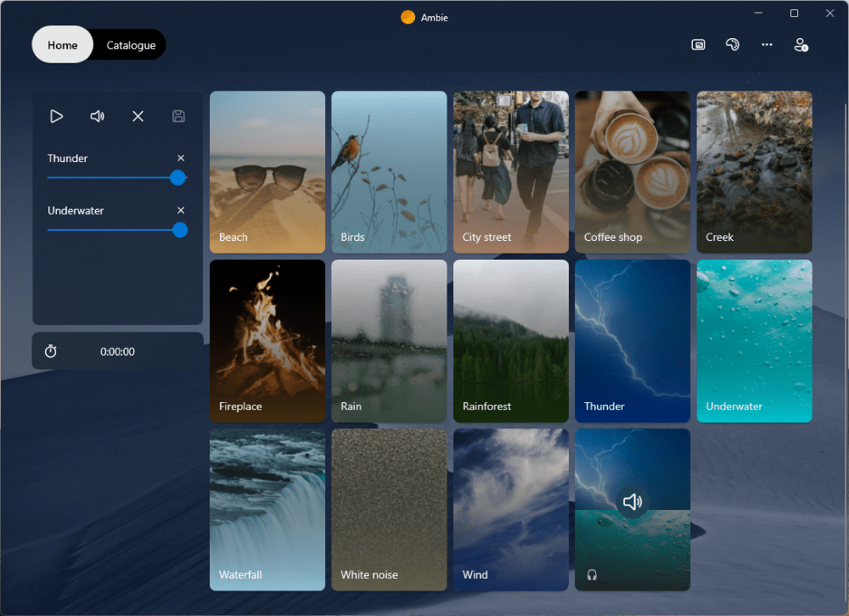Viewport: 849px width, 616px height.
Task: Select the Fireplace sound tile
Action: [x=267, y=341]
